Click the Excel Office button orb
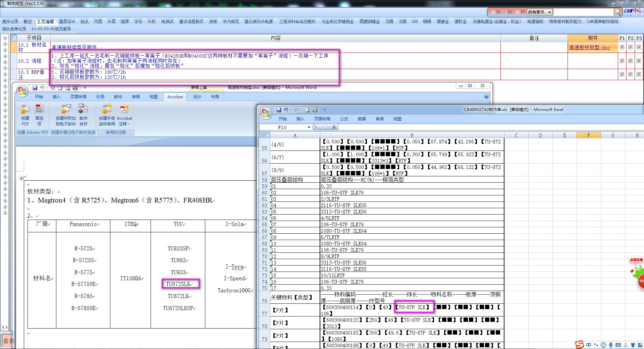The width and height of the screenshot is (644, 349). coord(266,113)
